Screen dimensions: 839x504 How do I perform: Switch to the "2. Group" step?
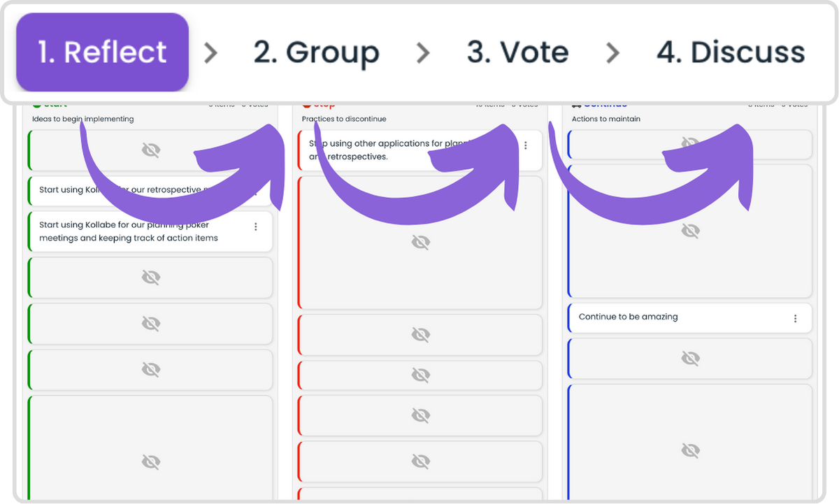click(316, 52)
